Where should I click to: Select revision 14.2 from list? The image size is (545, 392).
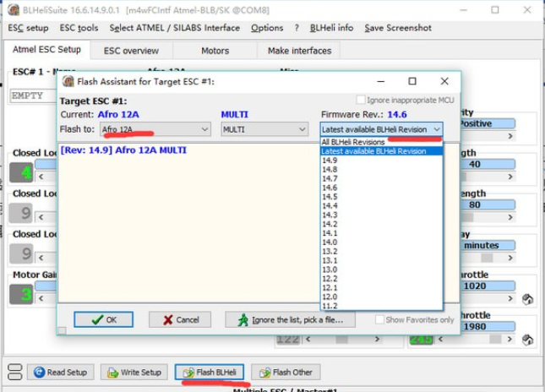(381, 224)
